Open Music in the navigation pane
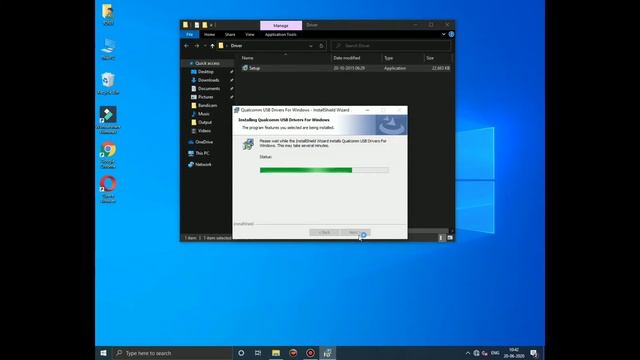The height and width of the screenshot is (360, 640). 204,114
